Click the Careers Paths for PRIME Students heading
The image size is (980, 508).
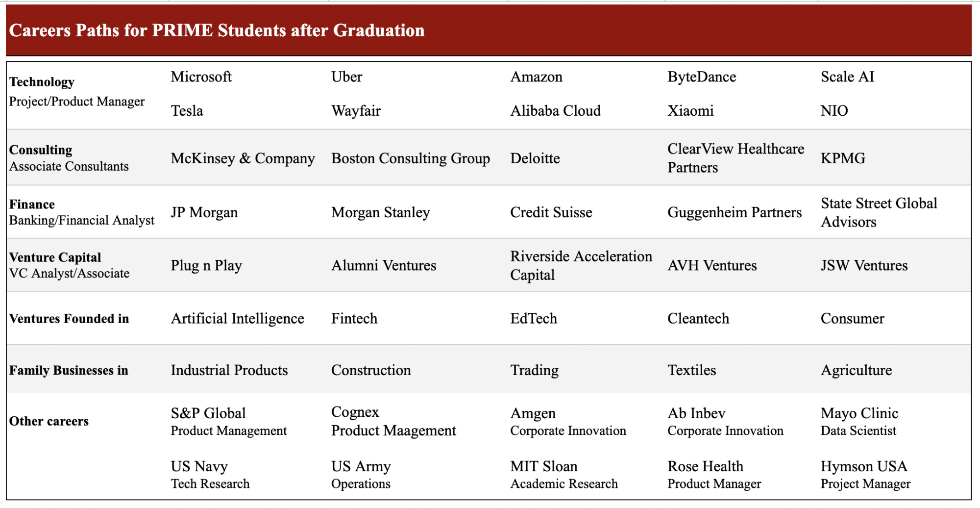[217, 30]
